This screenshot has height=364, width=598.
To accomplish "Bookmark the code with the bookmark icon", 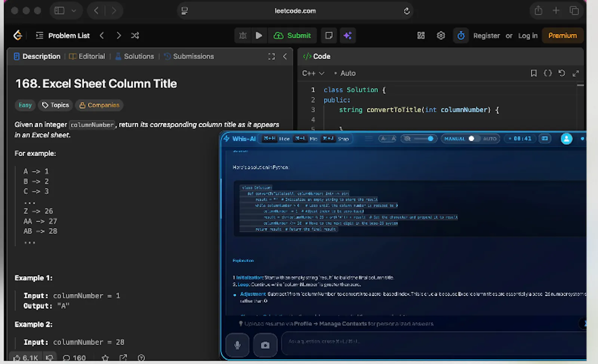I will pyautogui.click(x=534, y=73).
